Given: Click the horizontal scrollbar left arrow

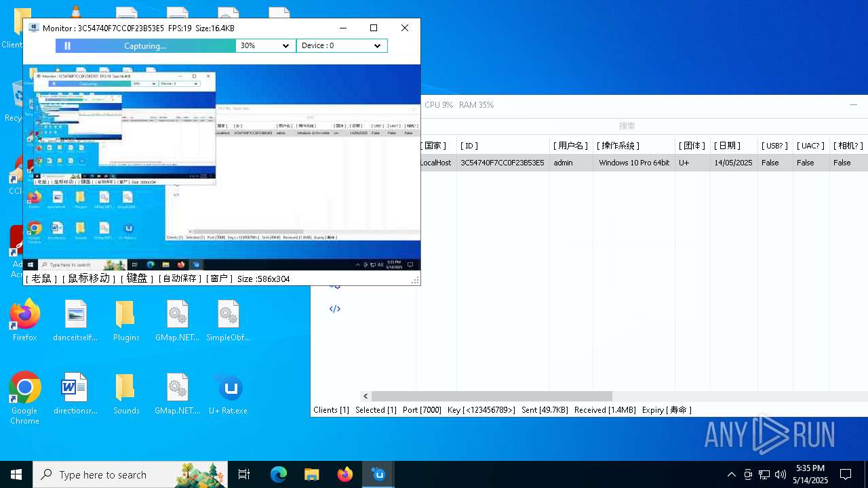Looking at the screenshot, I should click(366, 396).
